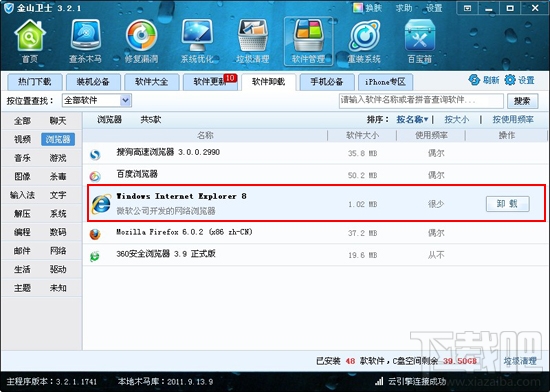The image size is (550, 392).
Task: Switch to 软件大全 tab
Action: 152,82
